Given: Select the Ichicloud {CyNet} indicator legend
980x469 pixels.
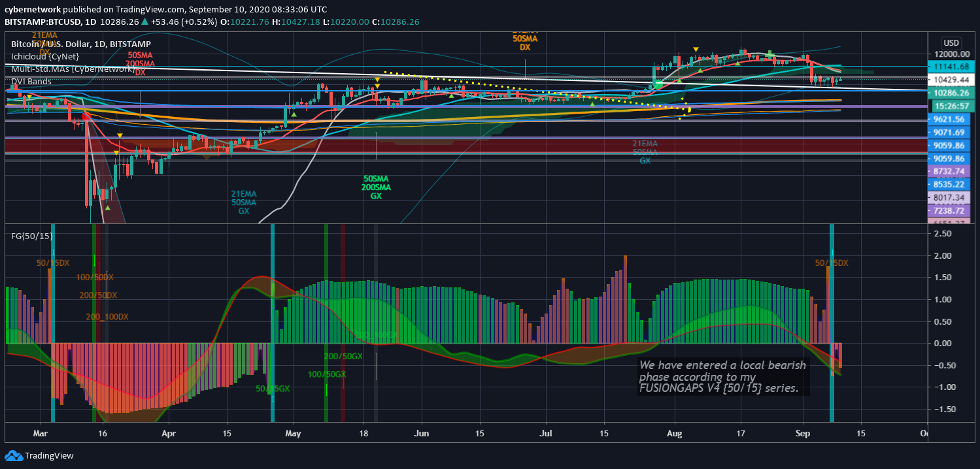Looking at the screenshot, I should 44,57.
